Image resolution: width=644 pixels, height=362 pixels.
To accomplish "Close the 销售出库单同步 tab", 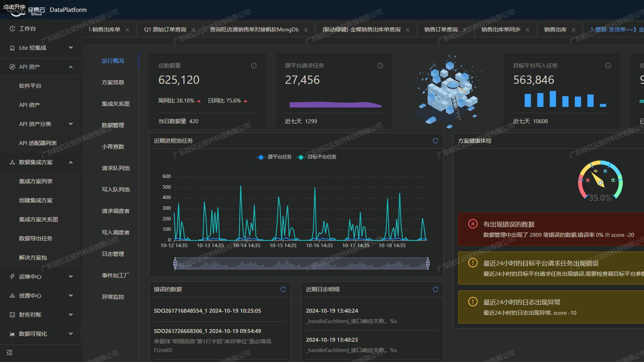I will (527, 30).
